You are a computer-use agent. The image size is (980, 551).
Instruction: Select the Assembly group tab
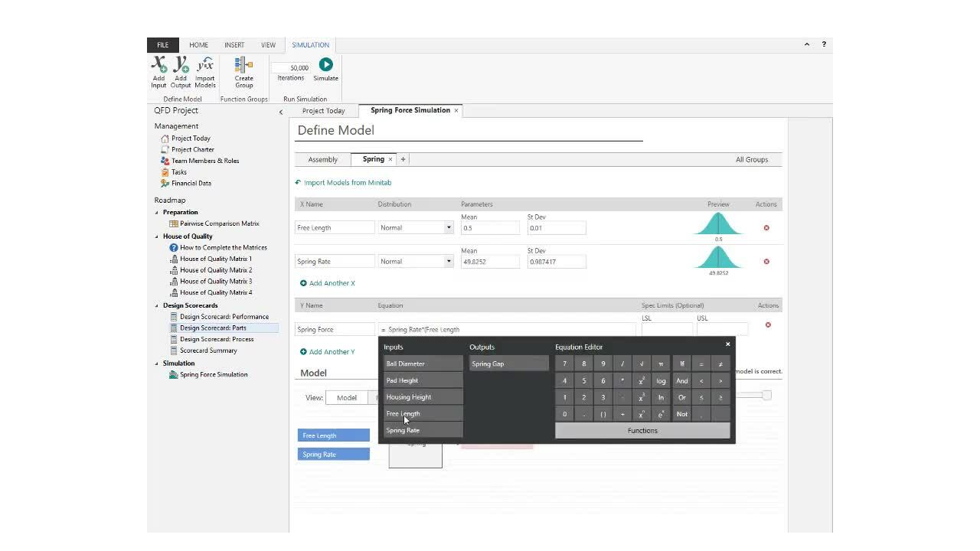pos(323,159)
